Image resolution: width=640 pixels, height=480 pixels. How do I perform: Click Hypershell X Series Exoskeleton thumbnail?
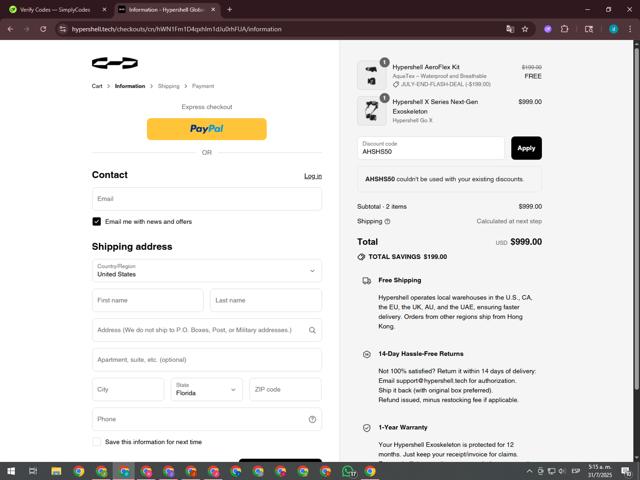[371, 111]
